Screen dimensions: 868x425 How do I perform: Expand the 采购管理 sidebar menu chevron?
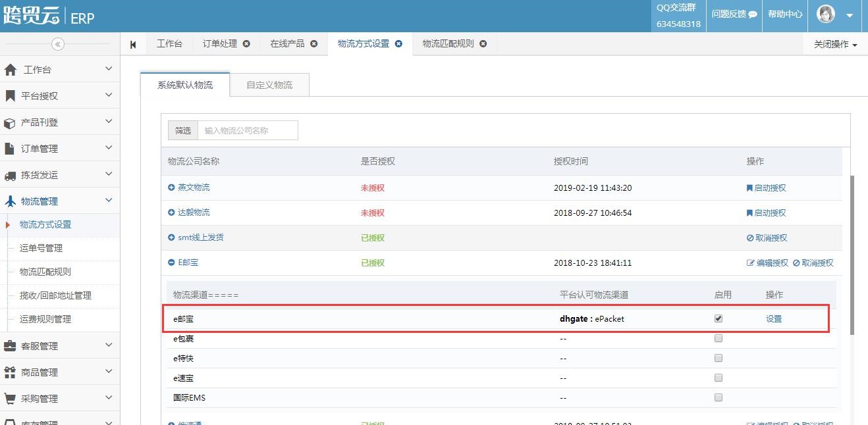point(109,397)
